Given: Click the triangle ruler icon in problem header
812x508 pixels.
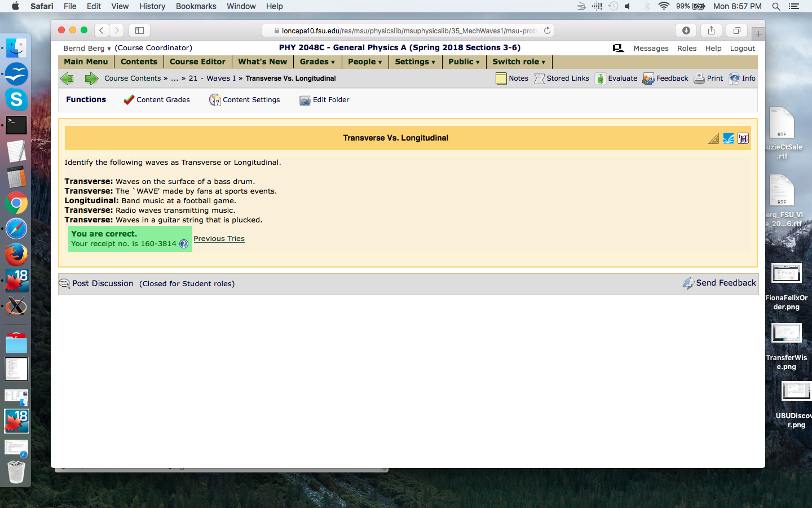Looking at the screenshot, I should click(x=713, y=138).
